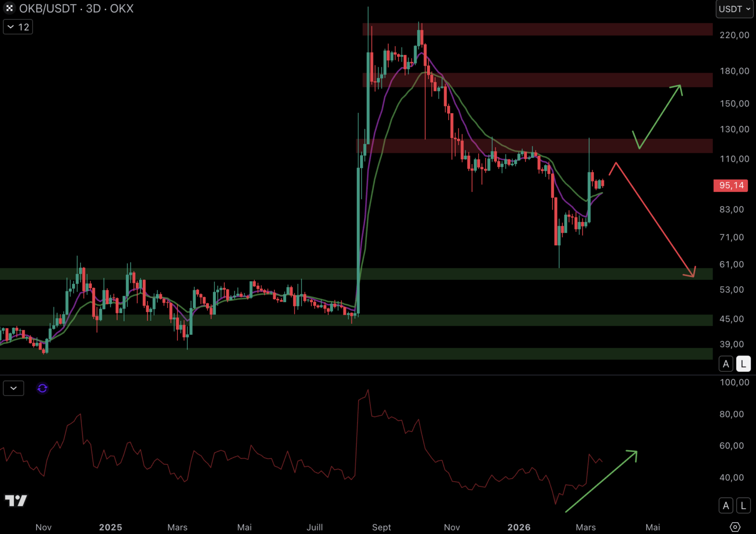Screen dimensions: 756x534
Task: Click the 53,00 price axis label
Action: [x=732, y=290]
